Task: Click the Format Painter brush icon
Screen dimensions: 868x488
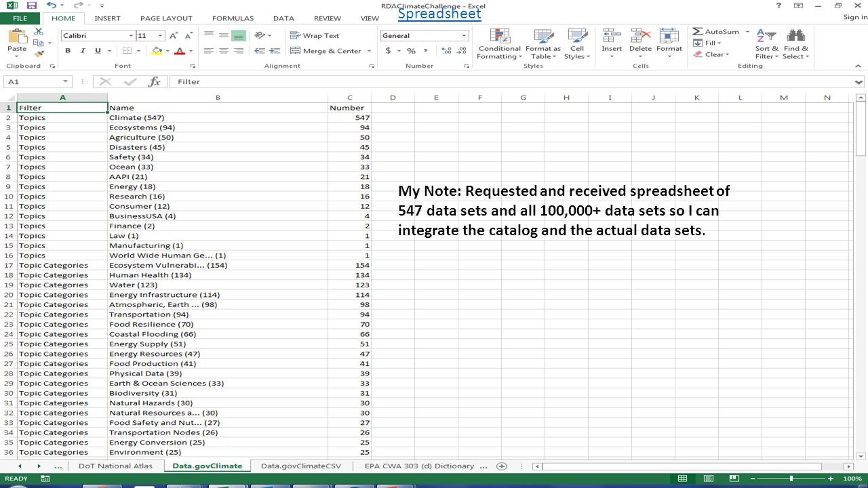Action: [38, 53]
